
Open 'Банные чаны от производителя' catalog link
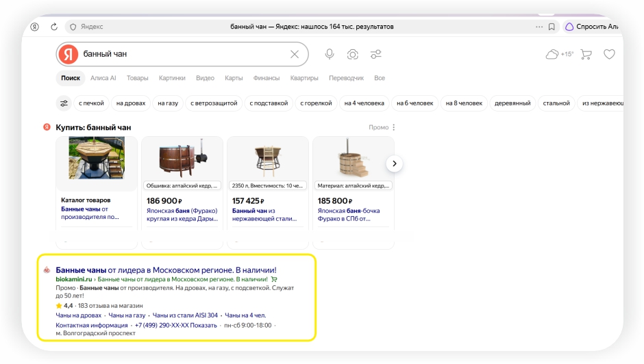90,213
